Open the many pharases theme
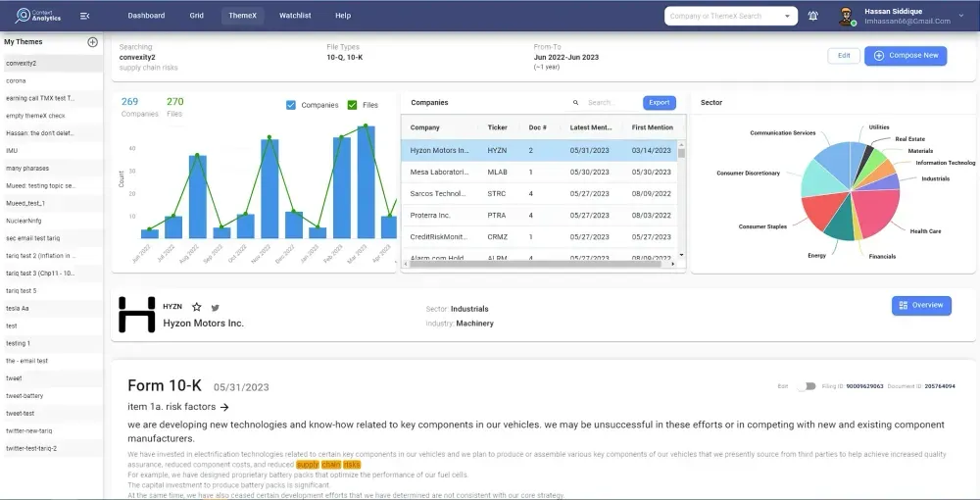The height and width of the screenshot is (500, 980). tap(53, 168)
